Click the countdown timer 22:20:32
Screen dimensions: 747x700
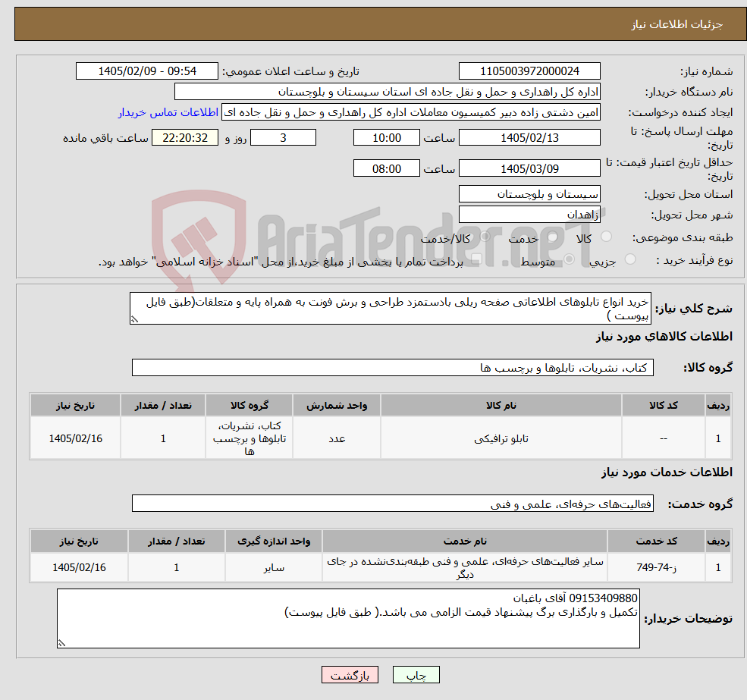click(185, 138)
